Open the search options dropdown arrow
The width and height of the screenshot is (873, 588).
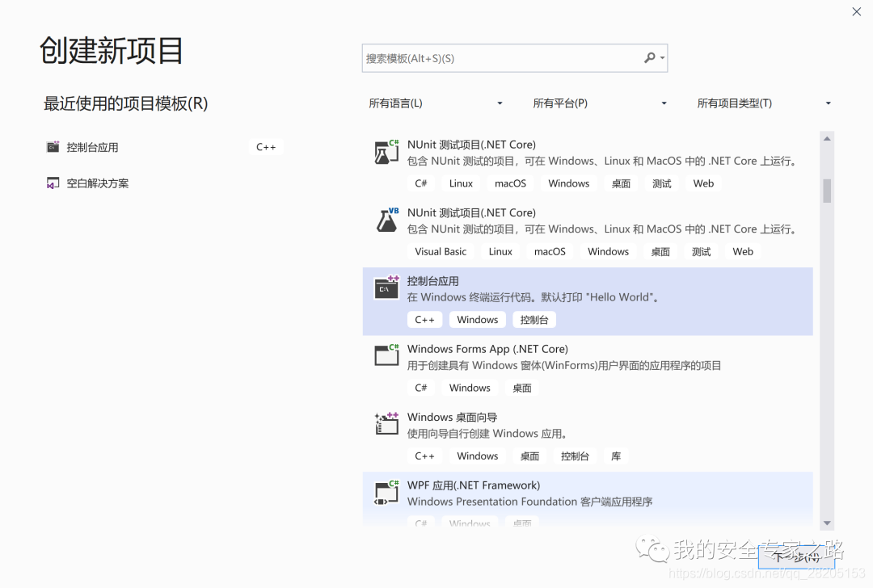pyautogui.click(x=662, y=58)
